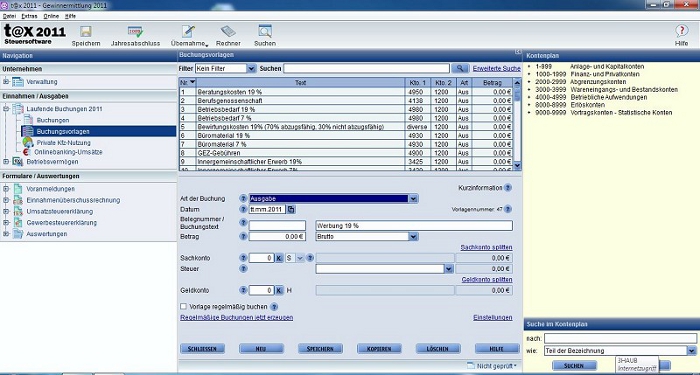The height and width of the screenshot is (375, 700).
Task: Click the Schliessen button
Action: 202,349
